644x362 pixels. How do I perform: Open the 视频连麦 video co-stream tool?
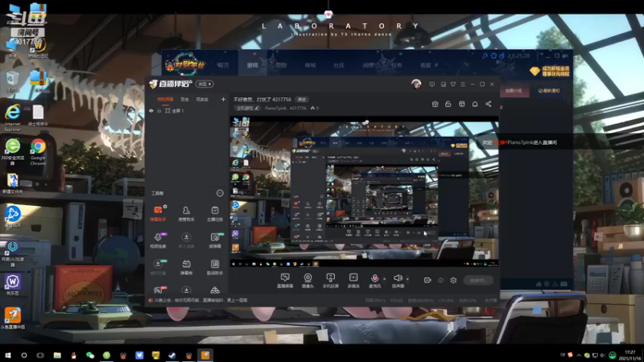[x=158, y=240]
